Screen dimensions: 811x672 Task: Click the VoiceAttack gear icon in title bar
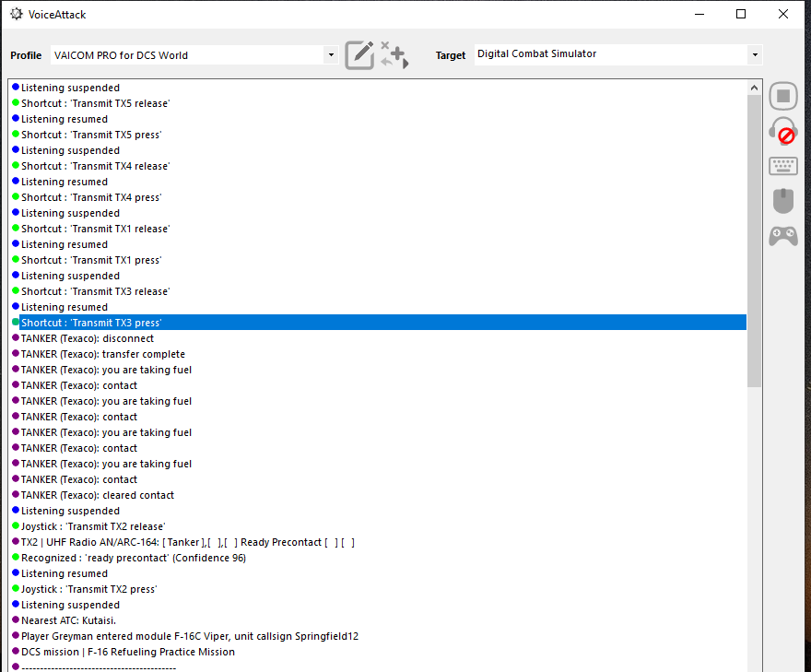click(17, 14)
